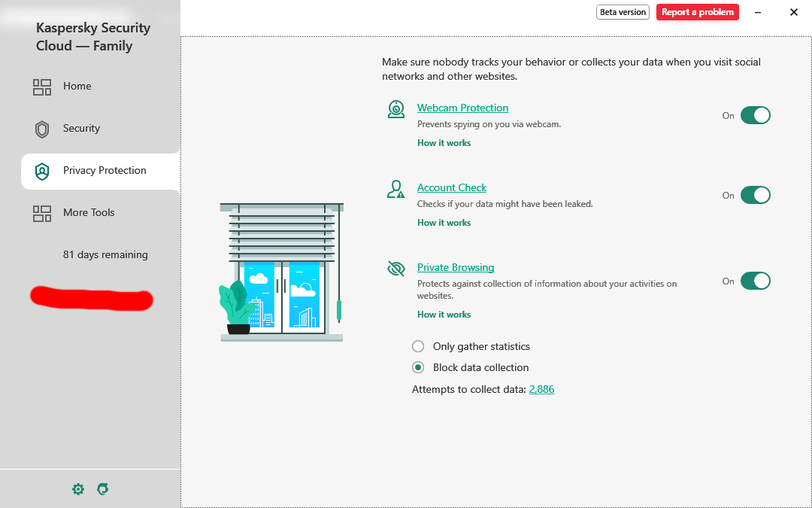Viewport: 812px width, 508px height.
Task: Click the Beta version badge
Action: (x=623, y=12)
